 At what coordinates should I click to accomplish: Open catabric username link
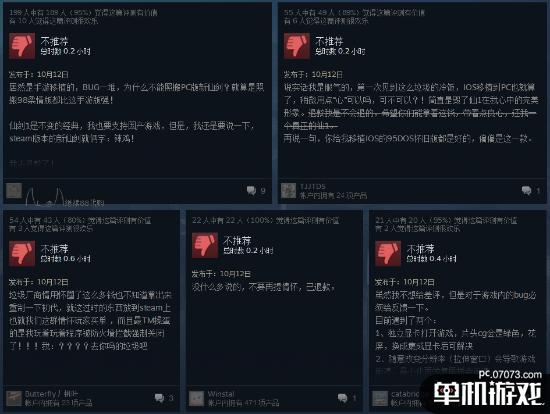[x=405, y=394]
